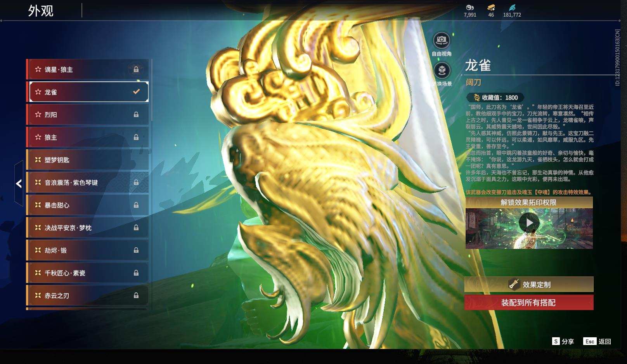Select the 摘星·狼主 skin entry

click(x=88, y=69)
